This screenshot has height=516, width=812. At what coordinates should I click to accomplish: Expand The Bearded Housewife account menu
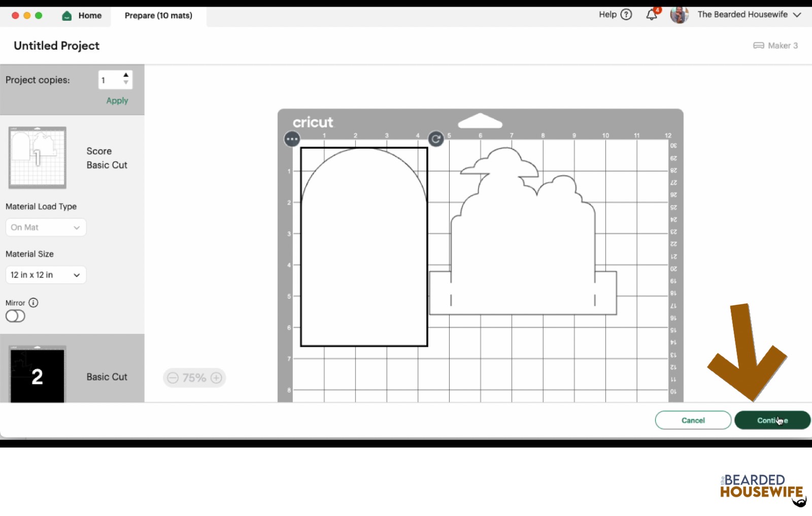(797, 15)
